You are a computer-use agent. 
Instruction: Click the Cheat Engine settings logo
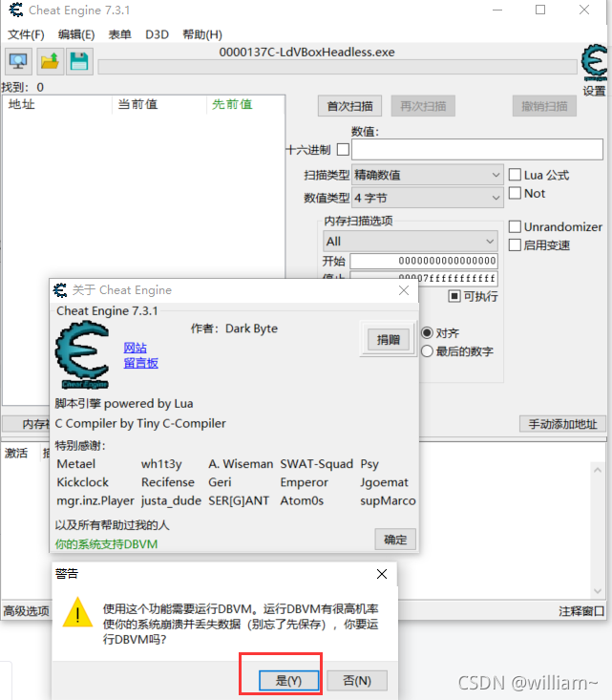pos(595,62)
